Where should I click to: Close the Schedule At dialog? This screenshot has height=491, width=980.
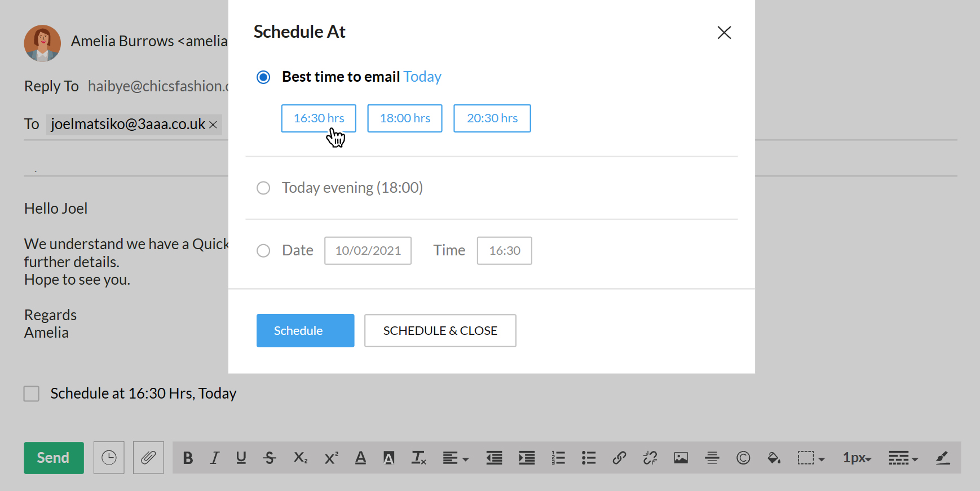pyautogui.click(x=725, y=33)
